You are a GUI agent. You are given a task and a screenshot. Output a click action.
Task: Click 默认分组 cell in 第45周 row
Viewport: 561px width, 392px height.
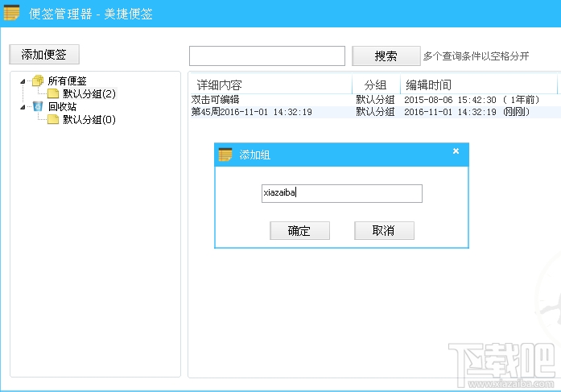pos(375,112)
